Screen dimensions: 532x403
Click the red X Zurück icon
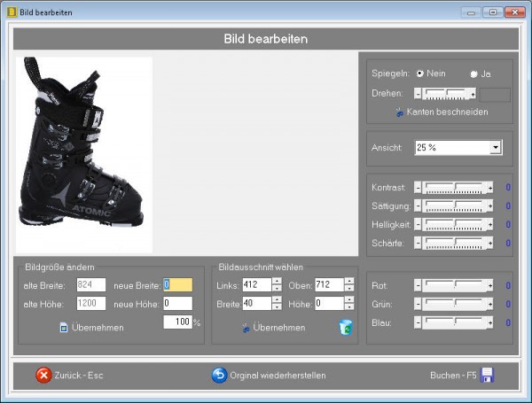pyautogui.click(x=43, y=376)
